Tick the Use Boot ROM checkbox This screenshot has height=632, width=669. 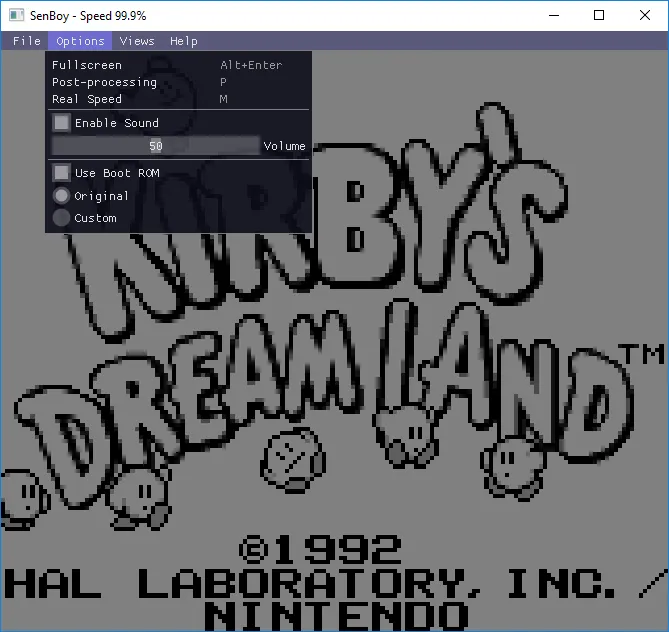pos(61,173)
